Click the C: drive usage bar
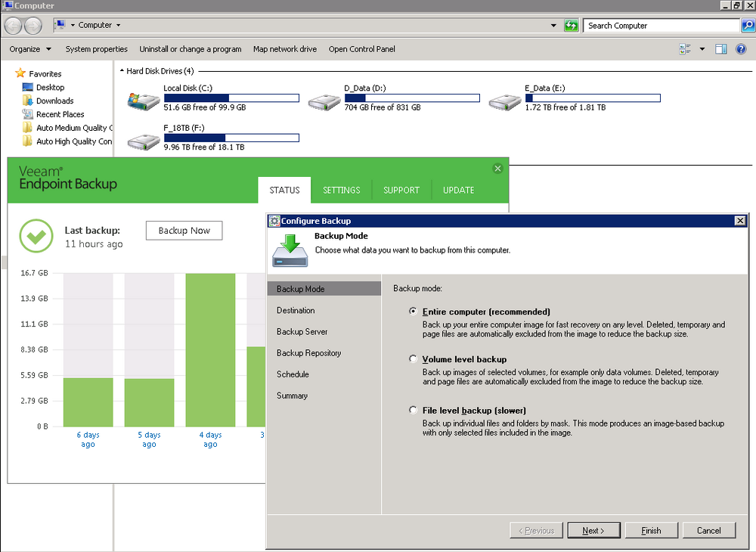Viewport: 756px width, 552px height. point(231,98)
